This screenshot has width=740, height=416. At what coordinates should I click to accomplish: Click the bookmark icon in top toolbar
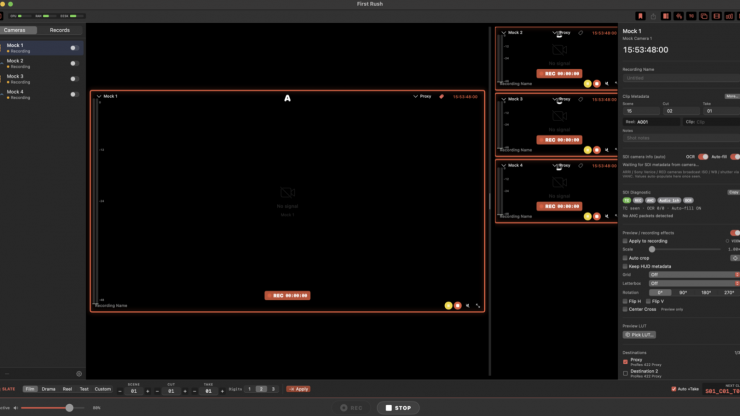point(640,16)
